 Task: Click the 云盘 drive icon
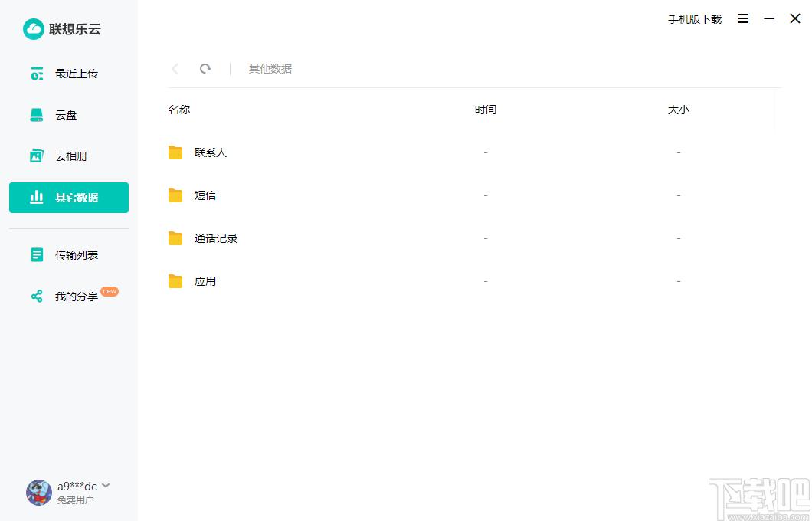coord(37,115)
